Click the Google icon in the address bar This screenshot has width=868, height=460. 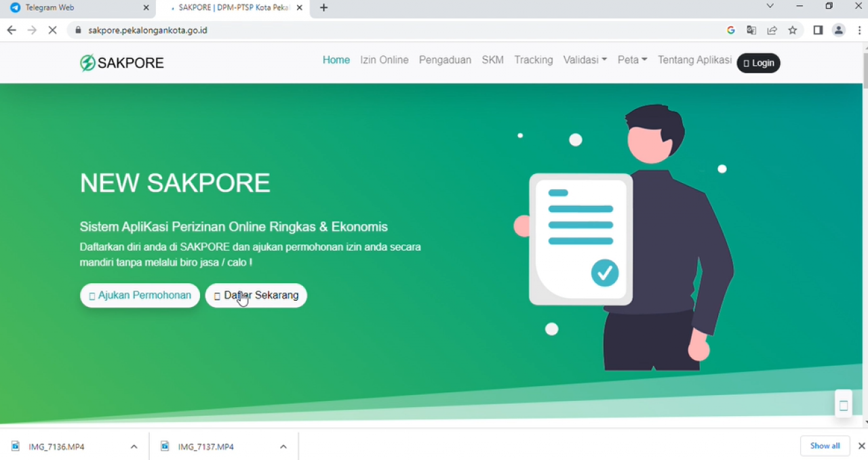(731, 30)
